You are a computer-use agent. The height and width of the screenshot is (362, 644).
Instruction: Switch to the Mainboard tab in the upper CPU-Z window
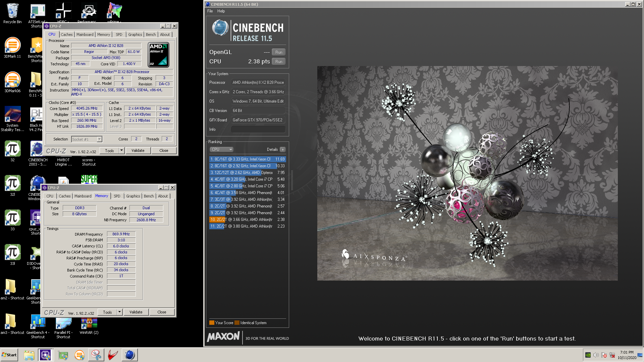coord(85,35)
